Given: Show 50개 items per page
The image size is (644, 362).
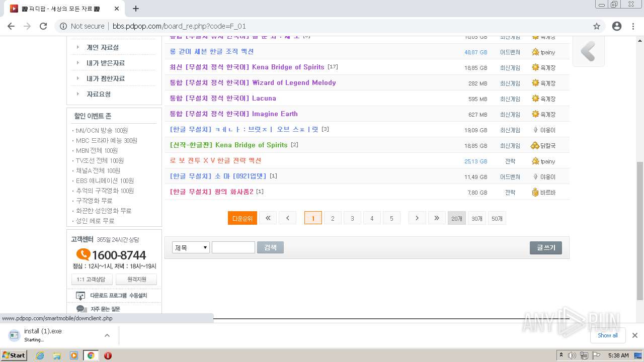Looking at the screenshot, I should (497, 218).
